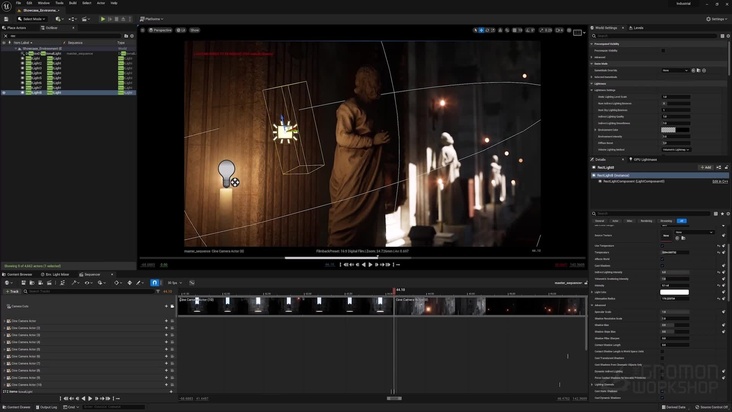The width and height of the screenshot is (732, 412).
Task: Collapse the Lightmass Settings section
Action: click(x=592, y=90)
